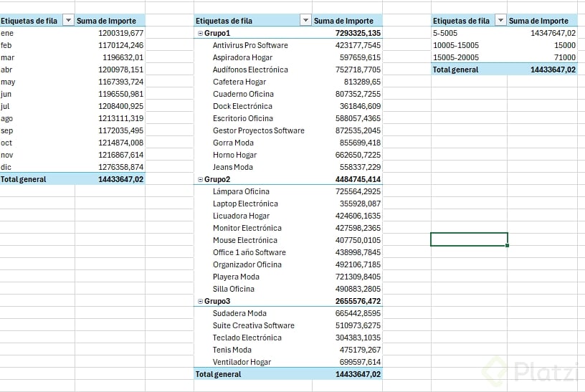Select the Laptop Electrónica row
The image size is (585, 392).
[288, 204]
